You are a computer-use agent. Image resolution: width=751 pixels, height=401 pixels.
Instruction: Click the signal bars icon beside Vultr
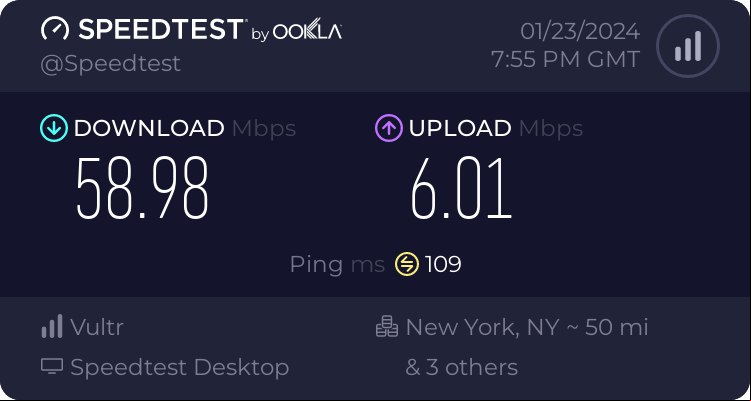[52, 326]
